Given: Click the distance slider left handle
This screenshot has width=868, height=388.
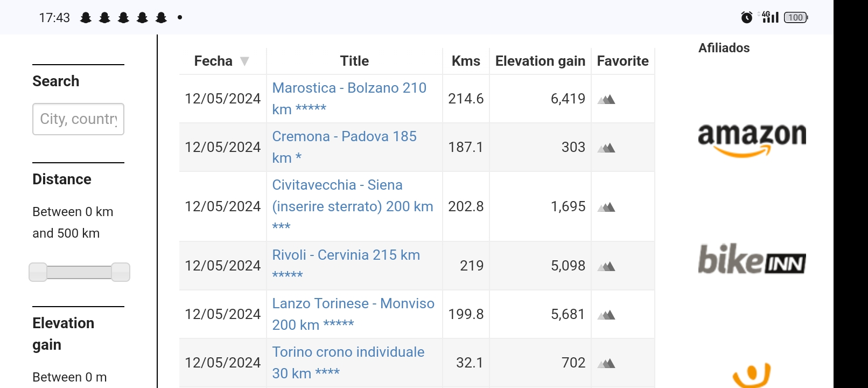Looking at the screenshot, I should coord(38,272).
